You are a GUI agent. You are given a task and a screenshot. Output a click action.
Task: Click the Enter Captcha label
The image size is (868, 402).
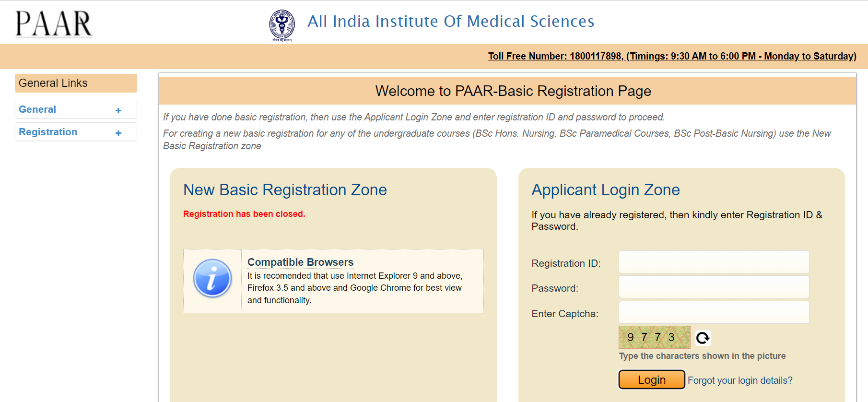click(x=565, y=314)
